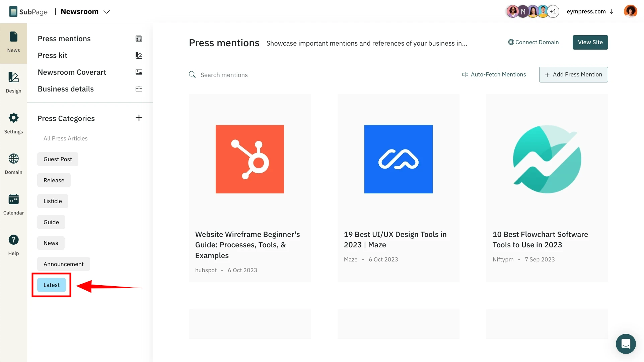This screenshot has width=644, height=362.
Task: Open the chat support bubble
Action: pyautogui.click(x=626, y=344)
